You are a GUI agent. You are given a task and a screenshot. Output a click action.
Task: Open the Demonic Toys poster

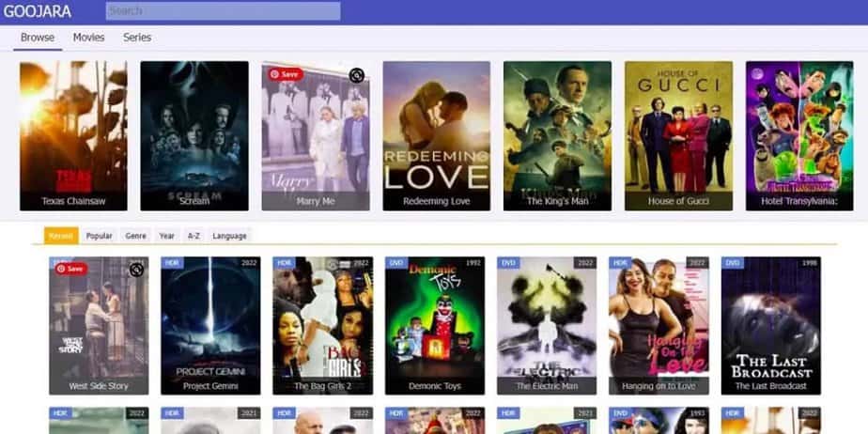pyautogui.click(x=435, y=325)
